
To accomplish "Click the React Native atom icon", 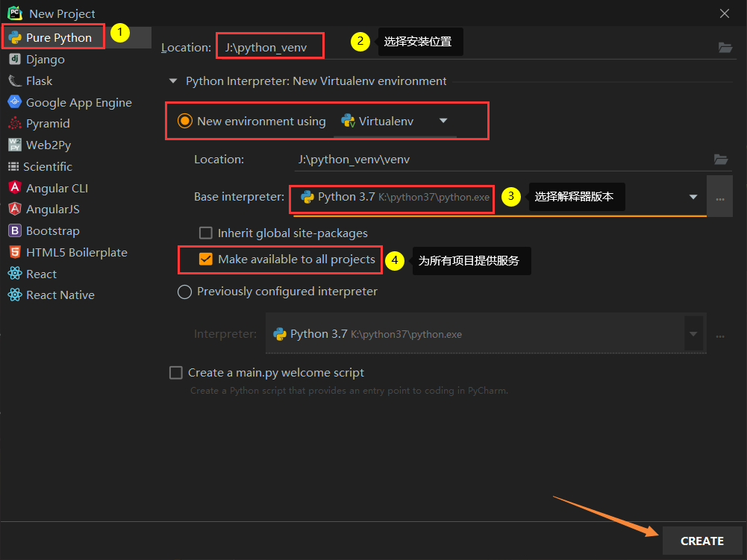I will click(15, 295).
